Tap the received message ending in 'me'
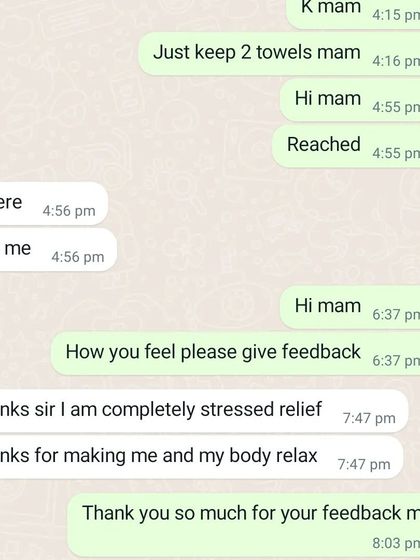This screenshot has width=420, height=560. coord(58,250)
